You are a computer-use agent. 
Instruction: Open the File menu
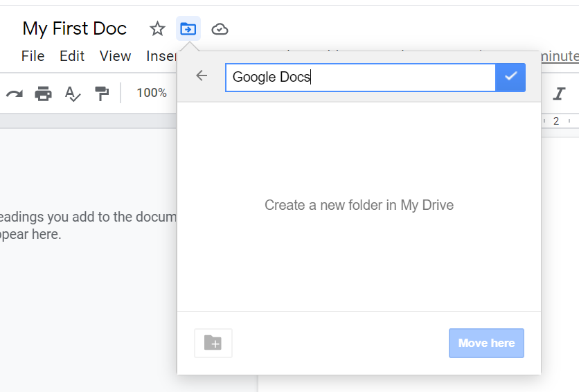[33, 56]
